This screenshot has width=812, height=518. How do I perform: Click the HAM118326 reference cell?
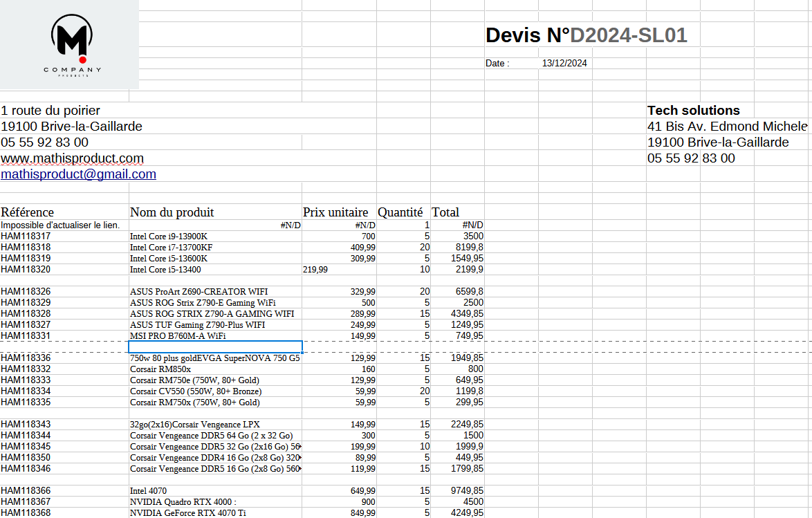pos(26,292)
